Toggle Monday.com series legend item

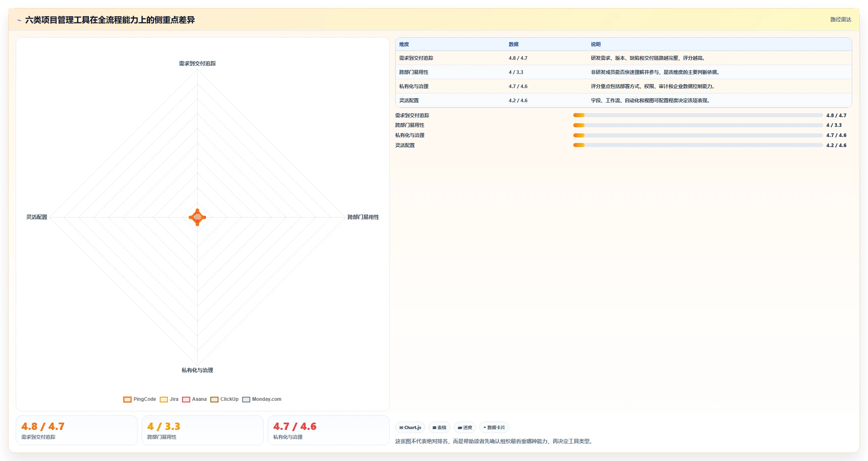(262, 399)
